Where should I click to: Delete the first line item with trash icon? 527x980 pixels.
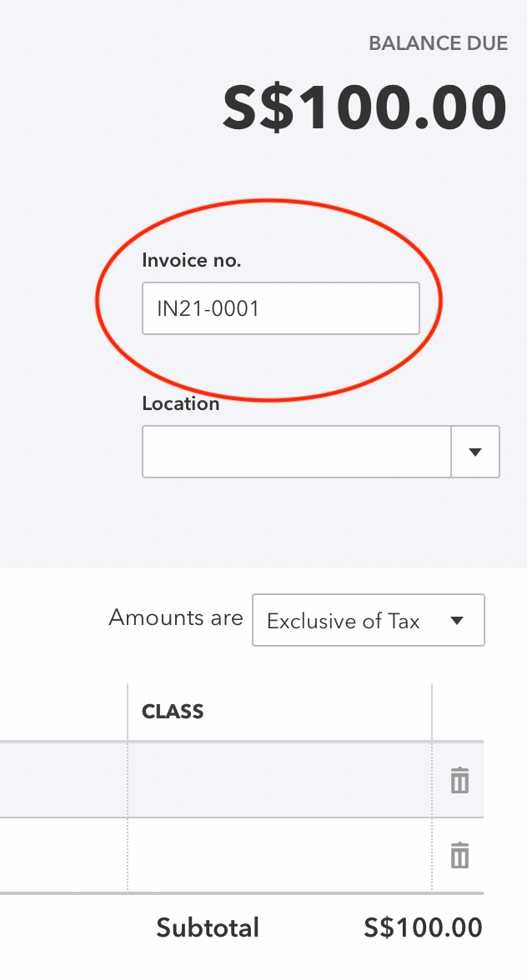(x=459, y=780)
